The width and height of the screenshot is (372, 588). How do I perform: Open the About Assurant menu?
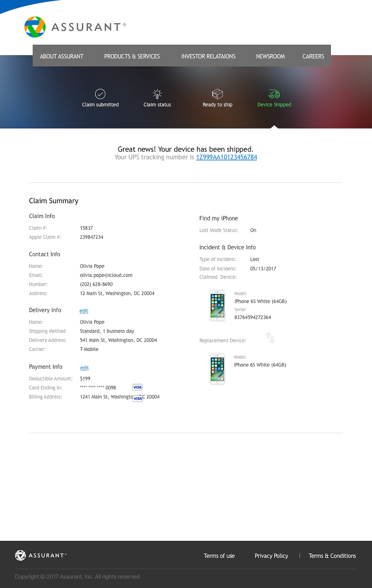click(x=62, y=56)
